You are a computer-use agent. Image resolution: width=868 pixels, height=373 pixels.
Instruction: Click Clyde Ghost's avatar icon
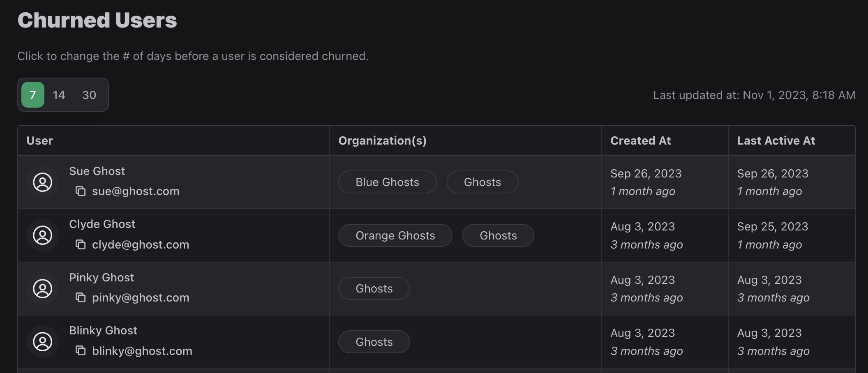click(x=43, y=235)
